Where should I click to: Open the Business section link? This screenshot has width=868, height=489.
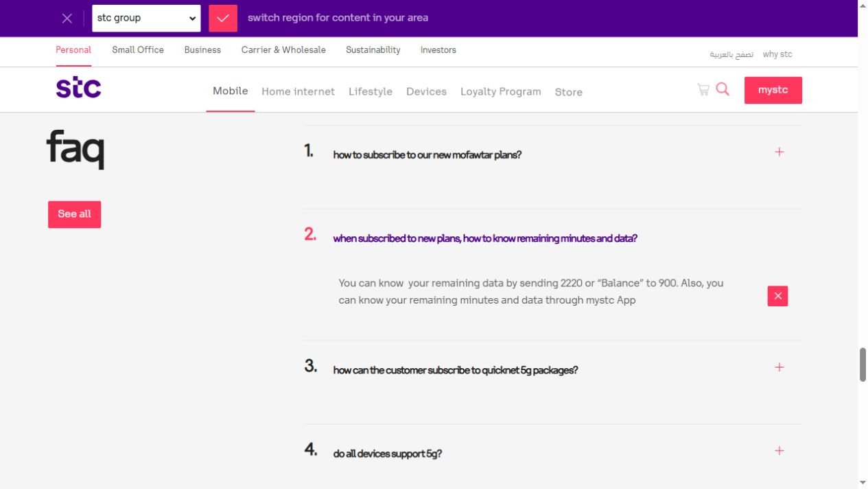(x=202, y=50)
